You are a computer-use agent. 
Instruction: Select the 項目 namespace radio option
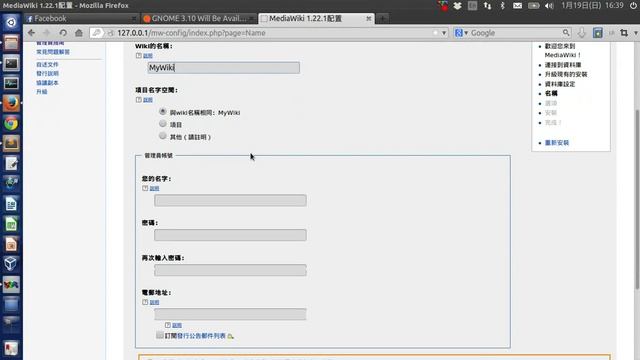(162, 123)
